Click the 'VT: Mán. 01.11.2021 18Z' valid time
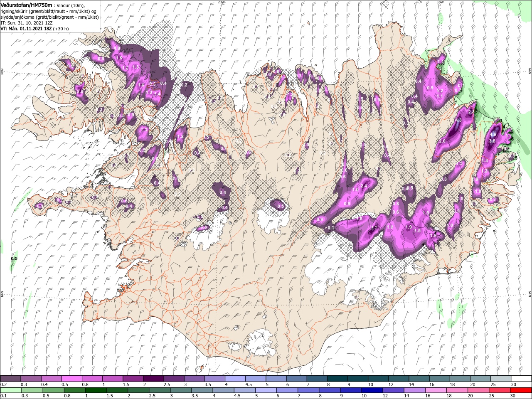Image resolution: width=532 pixels, height=399 pixels. (x=26, y=29)
